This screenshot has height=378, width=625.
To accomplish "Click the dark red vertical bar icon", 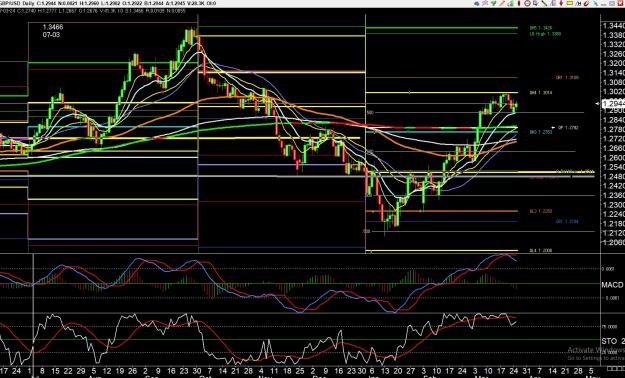I will 519,3.
